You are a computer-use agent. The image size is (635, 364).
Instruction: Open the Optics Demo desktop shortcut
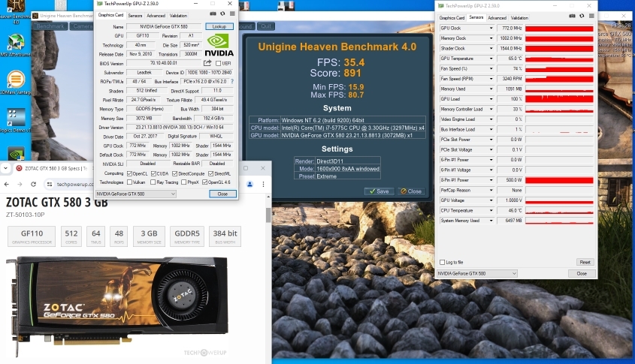pyautogui.click(x=15, y=120)
